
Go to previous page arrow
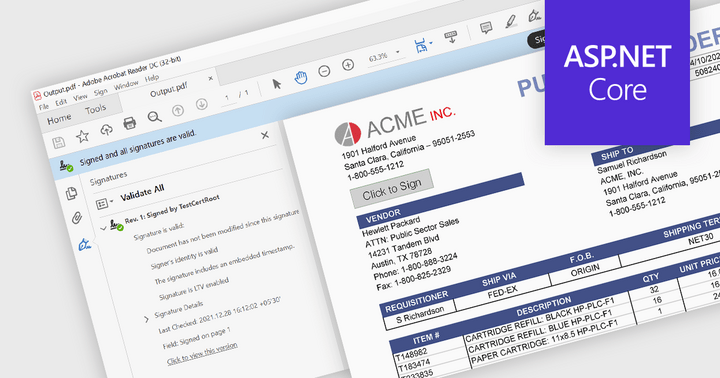coord(178,110)
